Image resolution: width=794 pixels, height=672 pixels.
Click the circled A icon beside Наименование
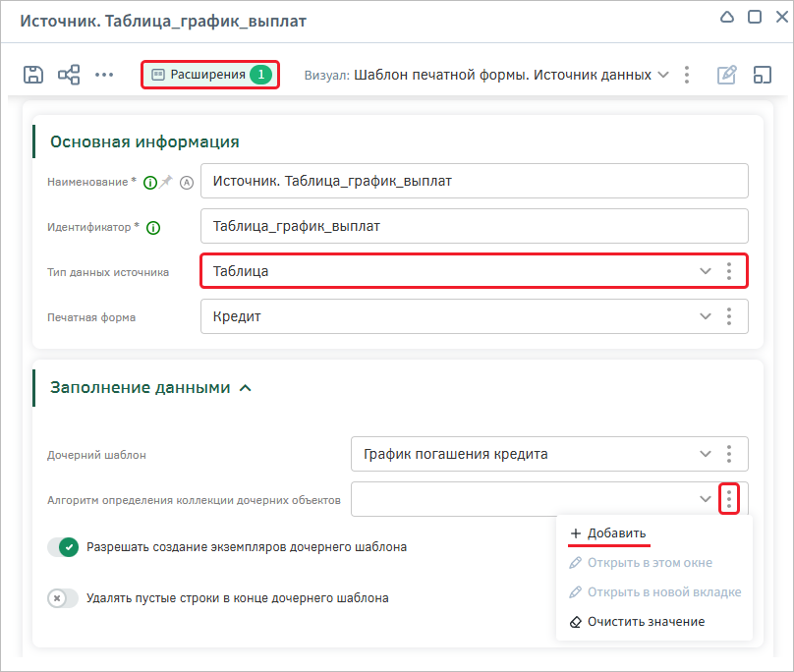tap(187, 183)
